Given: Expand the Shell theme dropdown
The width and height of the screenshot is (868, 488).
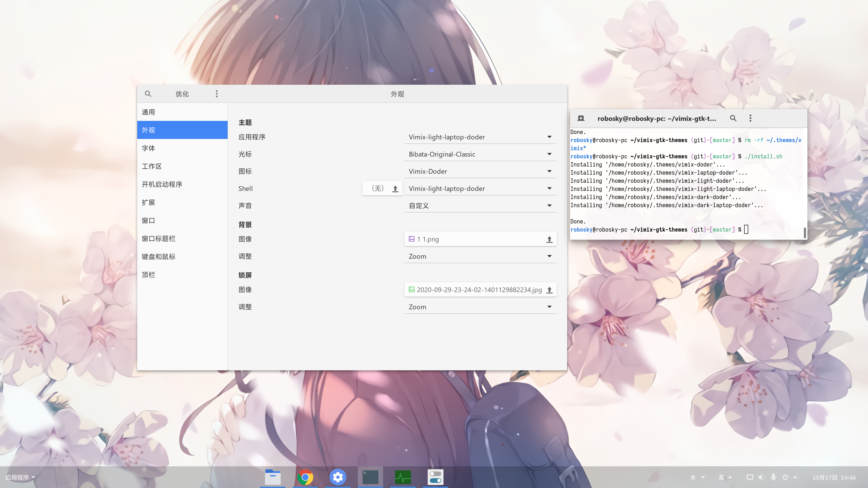Looking at the screenshot, I should [x=480, y=189].
